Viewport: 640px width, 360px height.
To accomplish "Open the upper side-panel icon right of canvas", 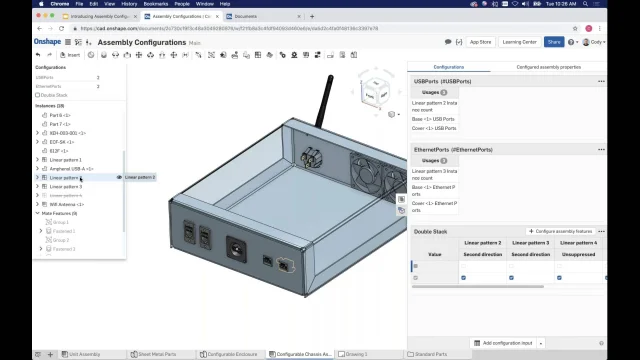I will coord(401,199).
